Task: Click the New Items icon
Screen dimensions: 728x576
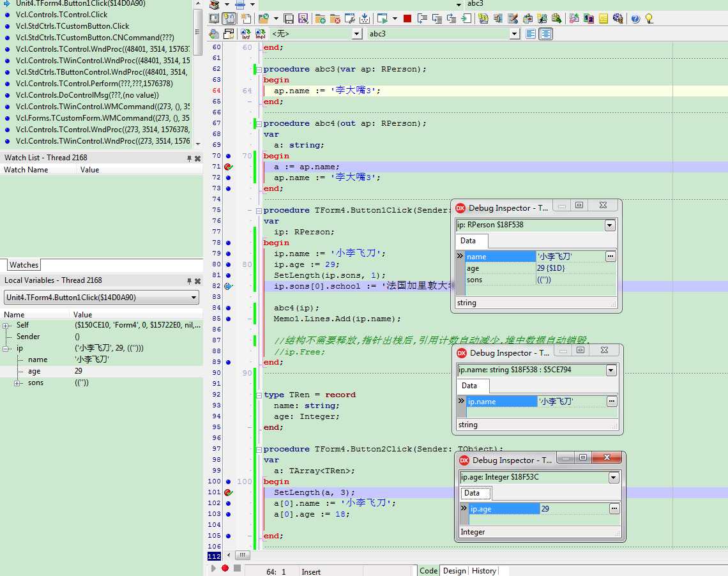Action: (x=246, y=19)
